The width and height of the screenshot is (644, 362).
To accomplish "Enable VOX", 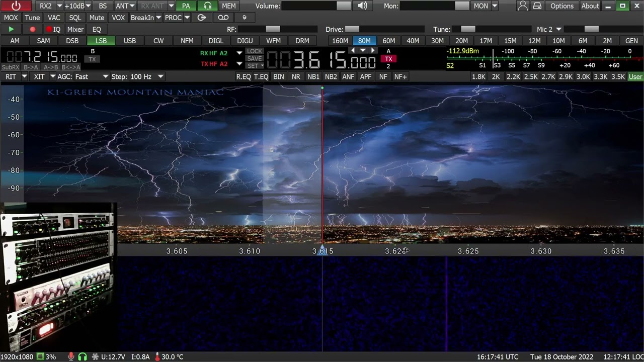I will coord(118,18).
